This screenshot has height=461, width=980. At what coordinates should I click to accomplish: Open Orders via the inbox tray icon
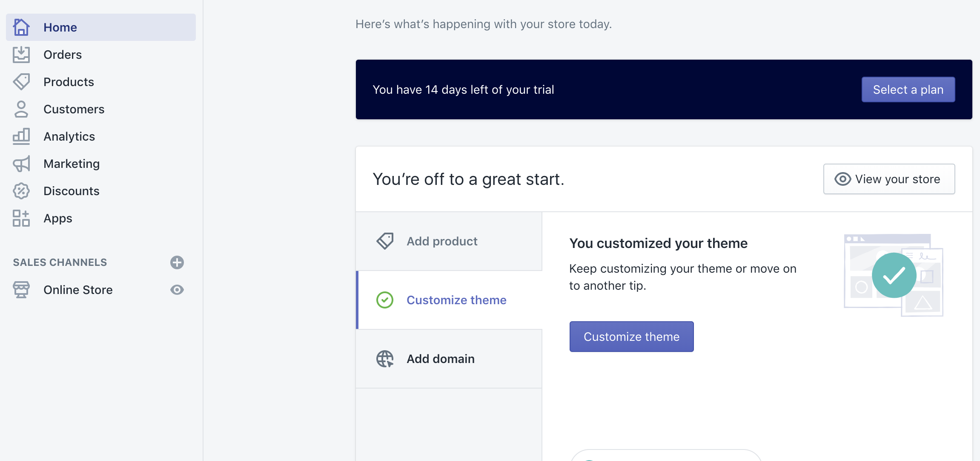pos(21,55)
